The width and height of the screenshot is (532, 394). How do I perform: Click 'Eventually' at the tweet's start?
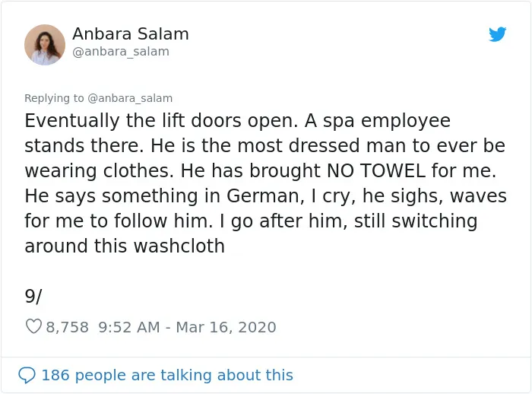tap(72, 121)
